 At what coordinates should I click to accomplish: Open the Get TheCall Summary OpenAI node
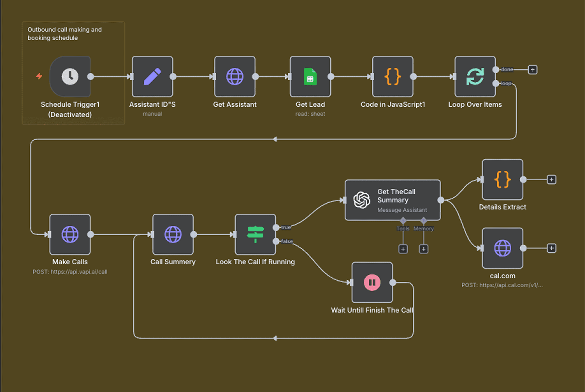[392, 200]
